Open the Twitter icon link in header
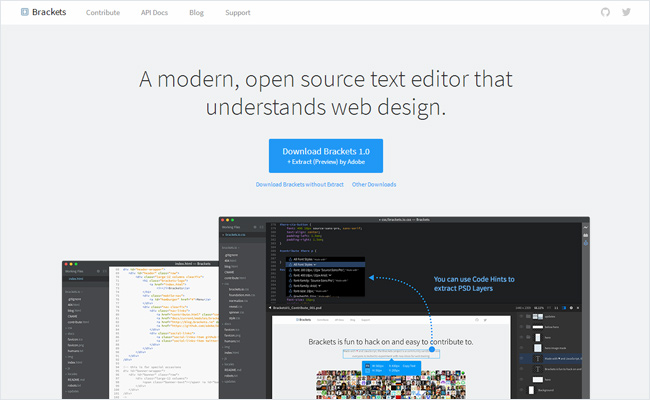650x400 pixels. (626, 12)
